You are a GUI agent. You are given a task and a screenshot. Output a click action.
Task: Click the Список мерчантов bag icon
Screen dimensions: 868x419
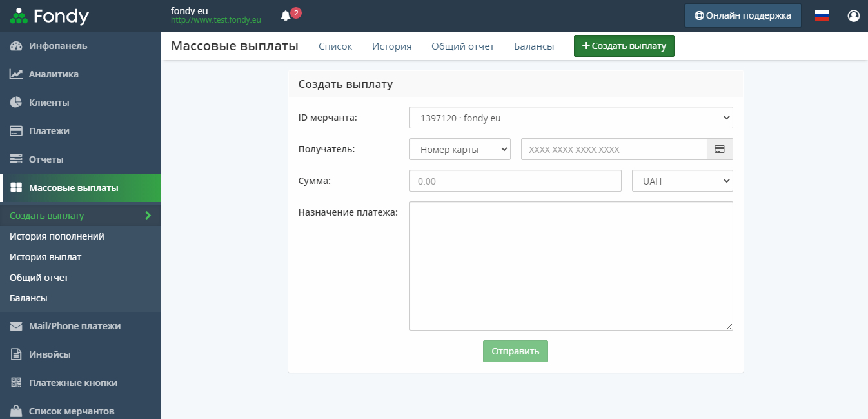16,411
